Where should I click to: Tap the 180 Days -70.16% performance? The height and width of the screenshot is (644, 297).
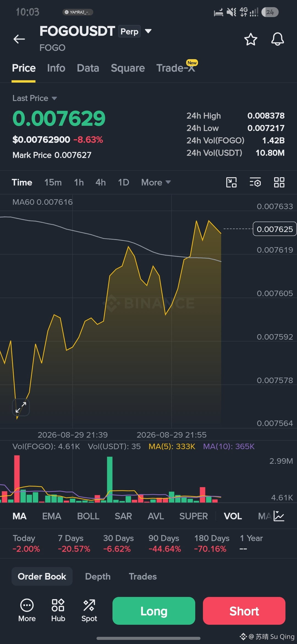(x=212, y=543)
